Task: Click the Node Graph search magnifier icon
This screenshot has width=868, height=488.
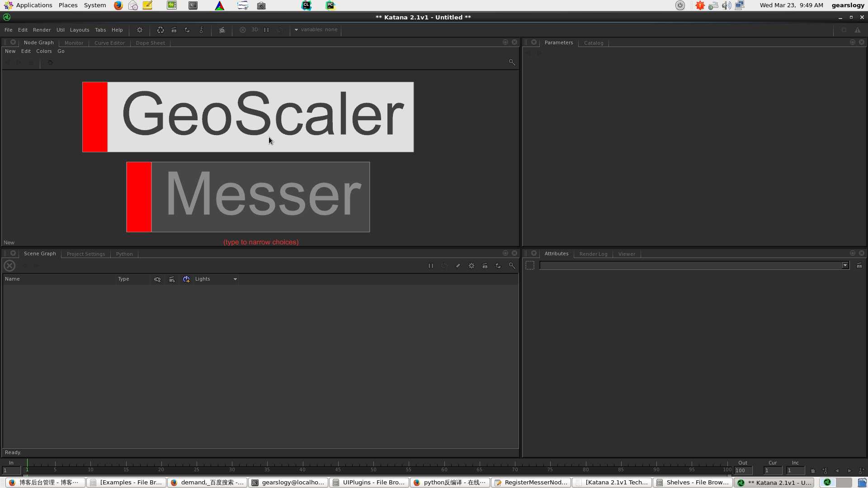Action: (512, 62)
